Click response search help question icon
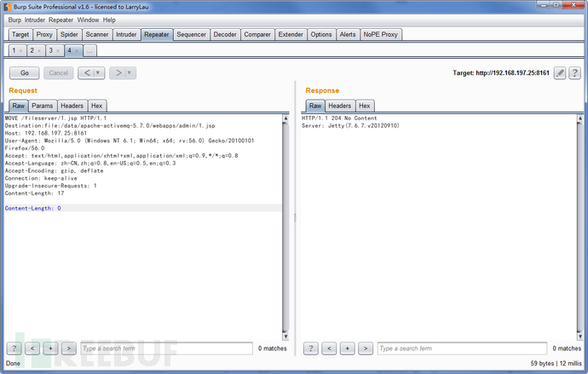This screenshot has height=374, width=588. pyautogui.click(x=310, y=348)
